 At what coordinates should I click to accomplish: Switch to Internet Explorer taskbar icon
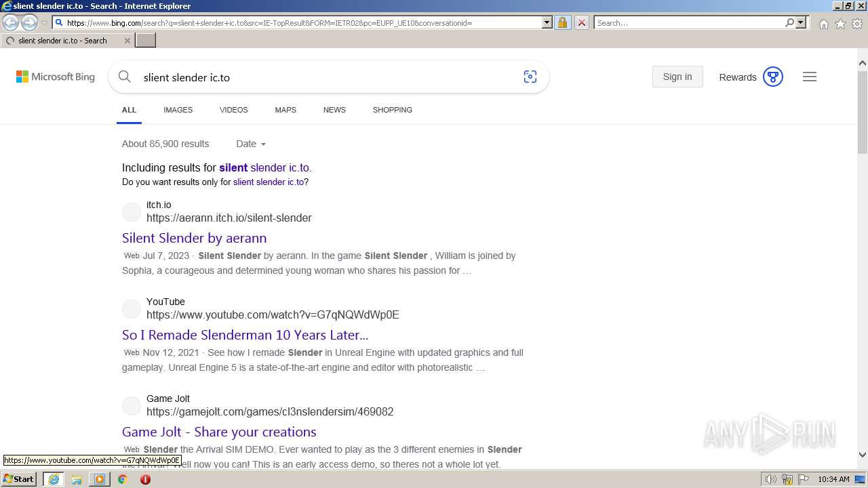tap(54, 479)
